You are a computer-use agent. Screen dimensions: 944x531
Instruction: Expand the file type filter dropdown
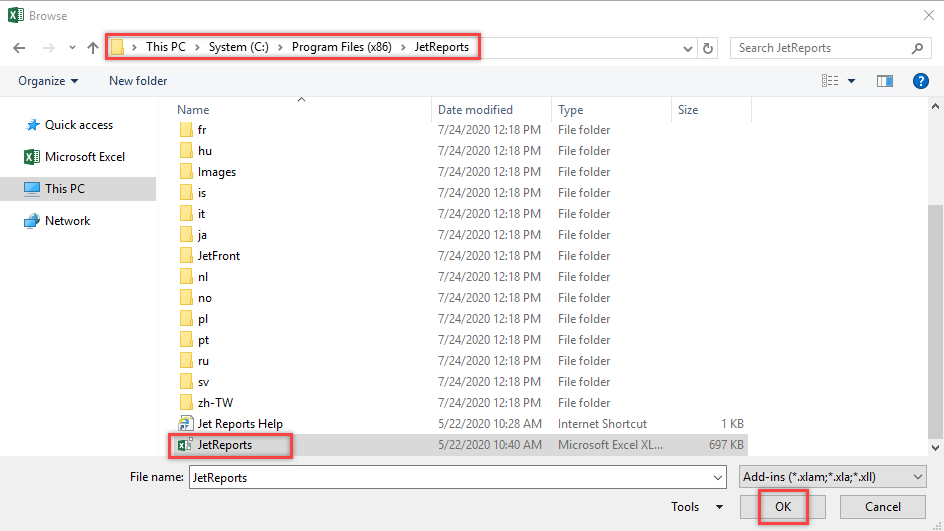point(832,478)
